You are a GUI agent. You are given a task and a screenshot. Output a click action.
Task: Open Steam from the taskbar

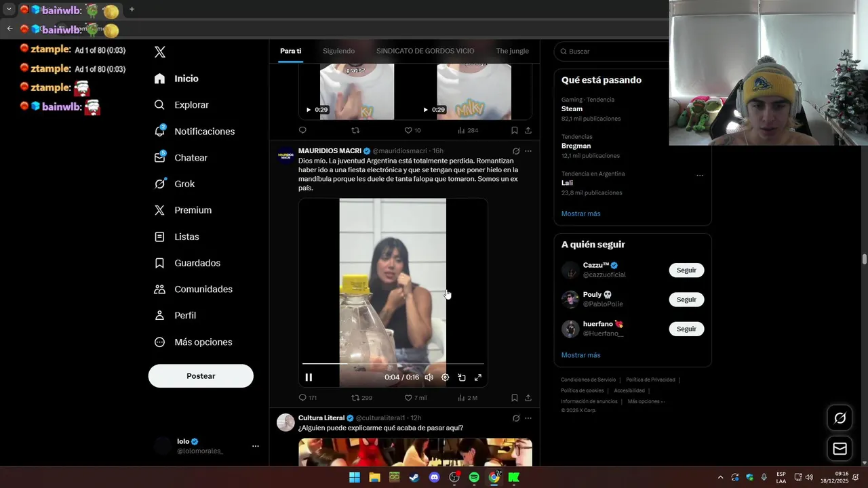pos(414,477)
